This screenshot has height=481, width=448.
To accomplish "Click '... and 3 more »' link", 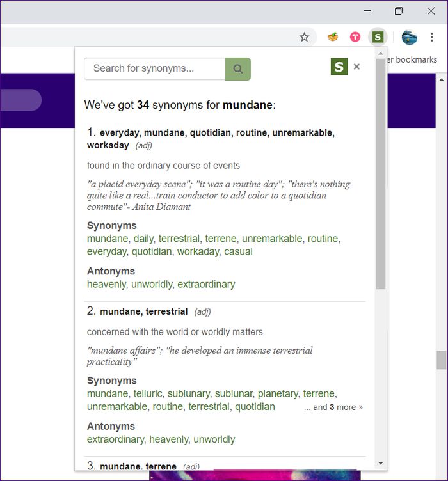I will [333, 407].
